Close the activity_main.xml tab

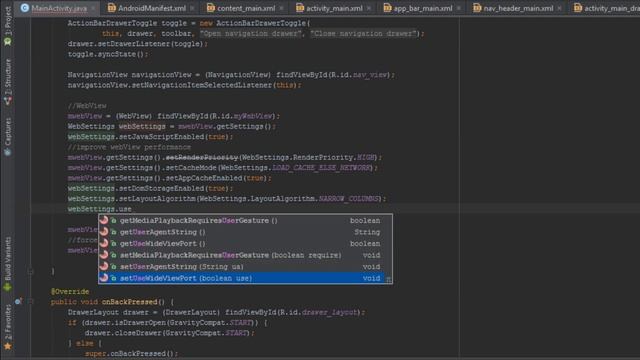pos(369,8)
